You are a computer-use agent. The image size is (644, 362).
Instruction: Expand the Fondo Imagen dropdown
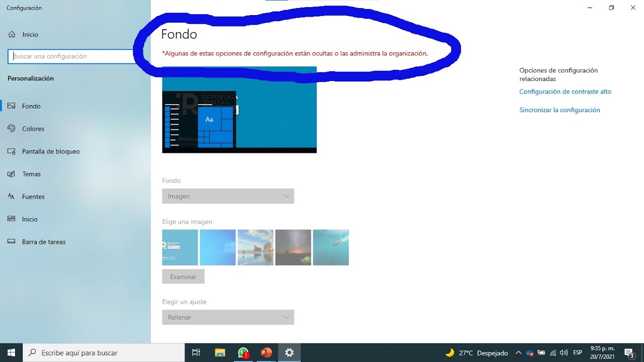tap(228, 196)
